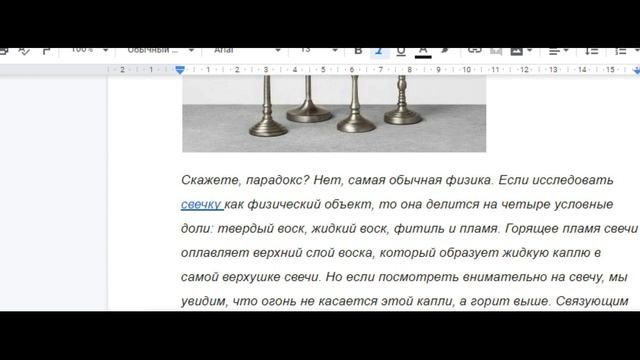This screenshot has height=360, width=640.
Task: Open the paragraph style dropdown
Action: coord(160,50)
